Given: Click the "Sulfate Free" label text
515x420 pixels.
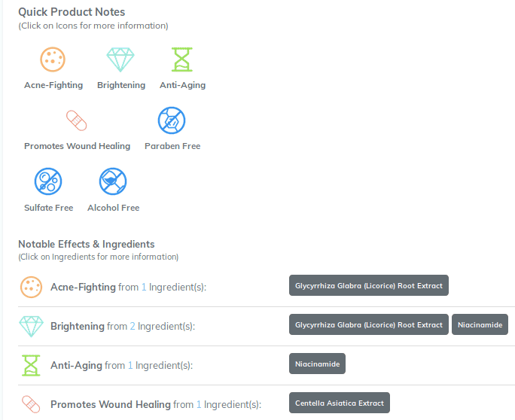Looking at the screenshot, I should (49, 208).
